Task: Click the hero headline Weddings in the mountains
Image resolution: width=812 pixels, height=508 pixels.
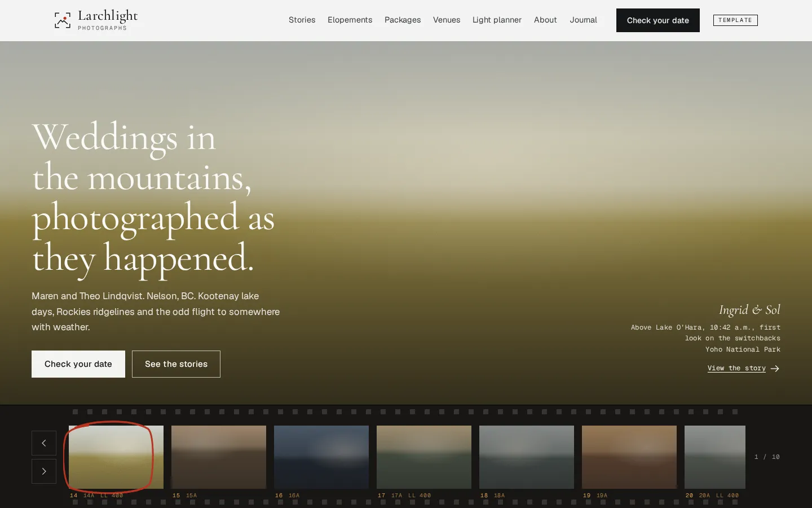Action: point(153,199)
